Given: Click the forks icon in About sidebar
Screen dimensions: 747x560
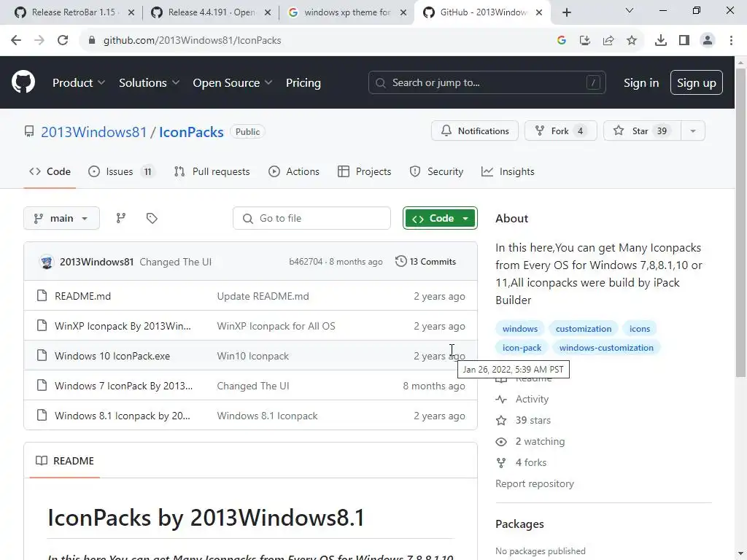Looking at the screenshot, I should pos(501,462).
